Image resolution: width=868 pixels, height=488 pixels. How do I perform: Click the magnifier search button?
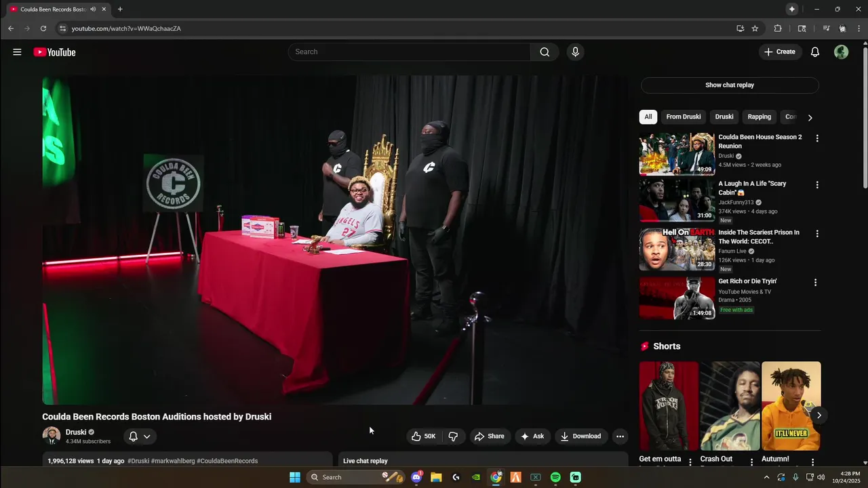545,52
